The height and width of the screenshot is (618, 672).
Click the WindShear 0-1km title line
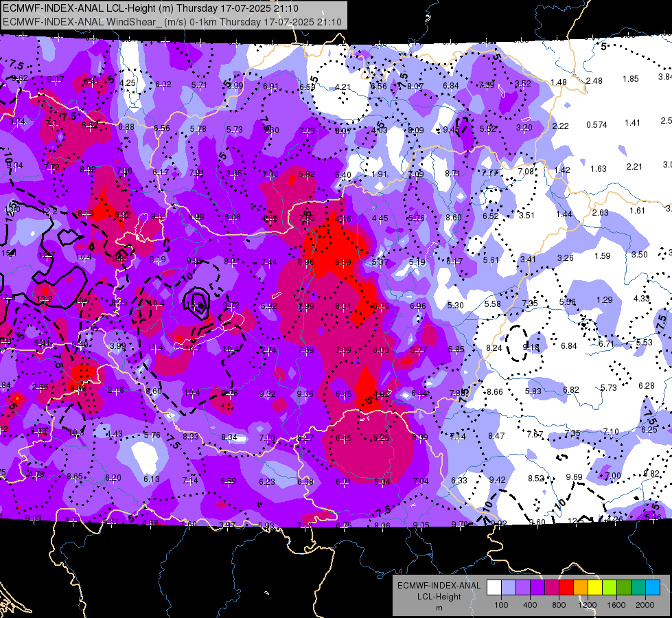point(172,22)
